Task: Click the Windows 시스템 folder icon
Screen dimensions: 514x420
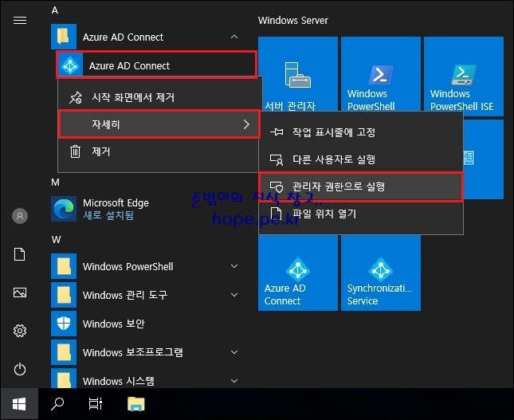Action: pyautogui.click(x=64, y=379)
